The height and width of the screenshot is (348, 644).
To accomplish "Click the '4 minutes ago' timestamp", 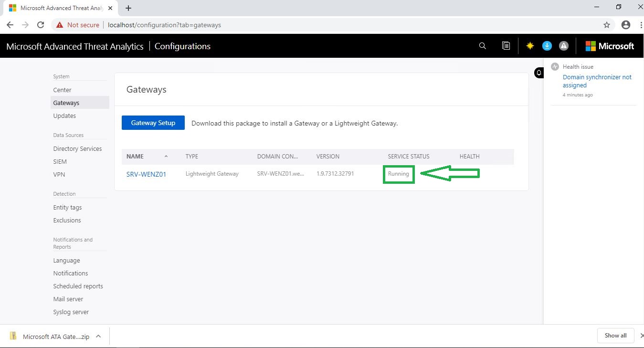I will click(578, 95).
